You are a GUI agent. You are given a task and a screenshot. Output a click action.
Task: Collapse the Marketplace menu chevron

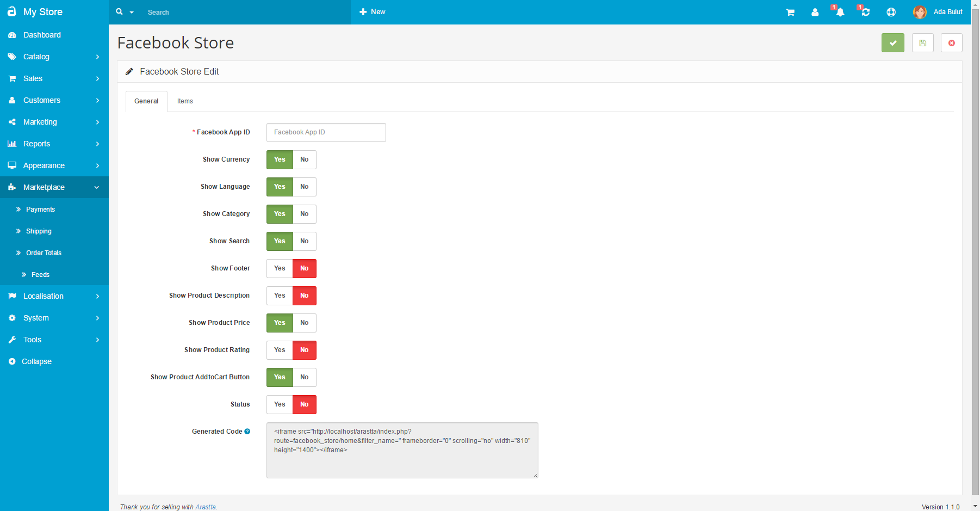click(x=97, y=187)
